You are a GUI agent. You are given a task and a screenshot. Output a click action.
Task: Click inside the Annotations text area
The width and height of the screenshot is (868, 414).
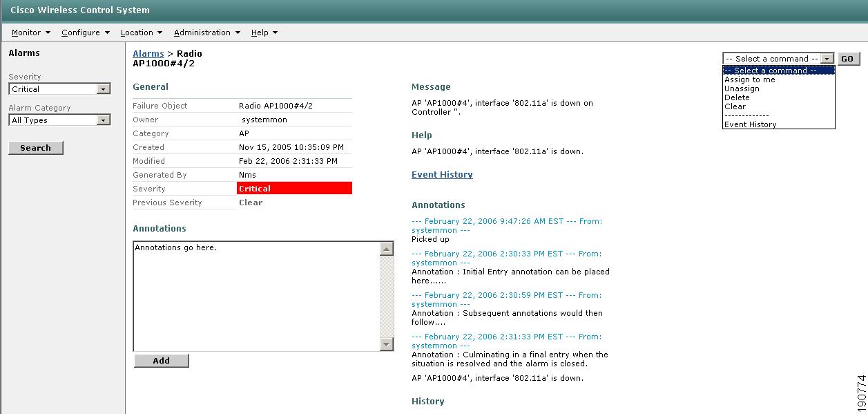tap(256, 296)
